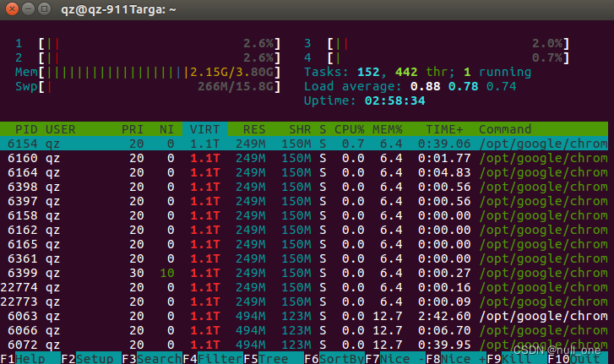Click nice value 10 in green
This screenshot has height=364, width=614.
pos(167,273)
